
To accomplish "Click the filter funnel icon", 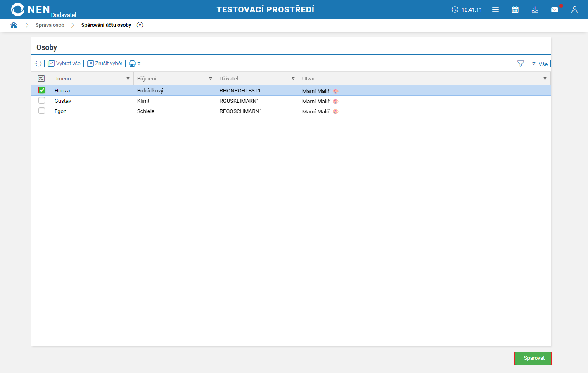I will tap(520, 64).
